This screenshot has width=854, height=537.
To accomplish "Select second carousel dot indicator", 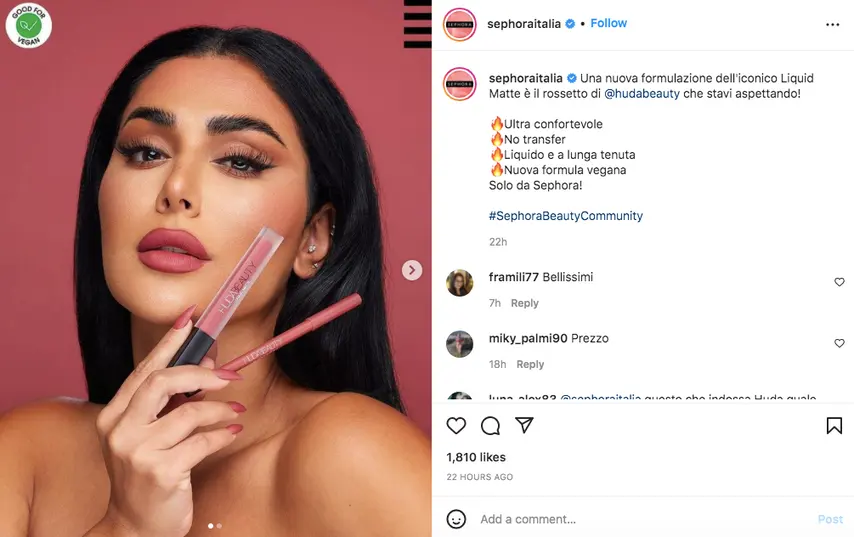I will [219, 526].
